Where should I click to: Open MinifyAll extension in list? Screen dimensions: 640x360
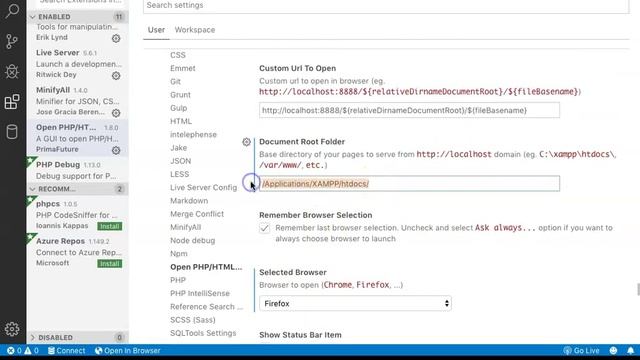(x=78, y=101)
